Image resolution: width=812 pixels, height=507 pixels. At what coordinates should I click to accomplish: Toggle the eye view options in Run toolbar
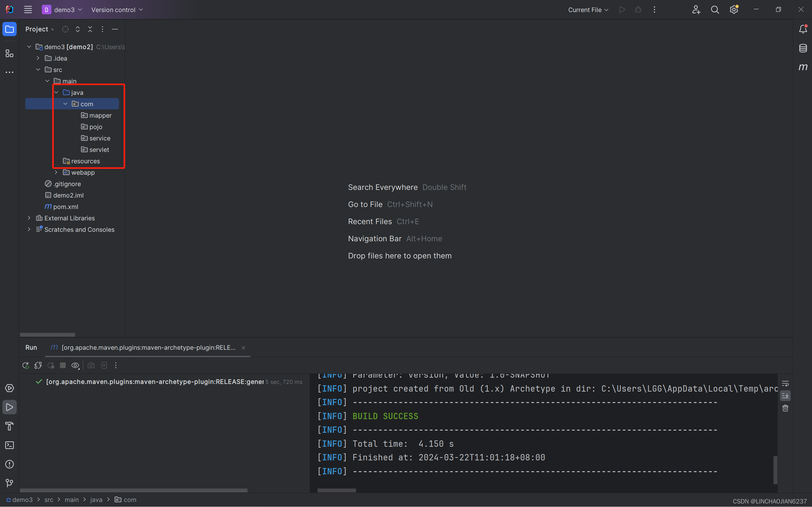click(75, 365)
